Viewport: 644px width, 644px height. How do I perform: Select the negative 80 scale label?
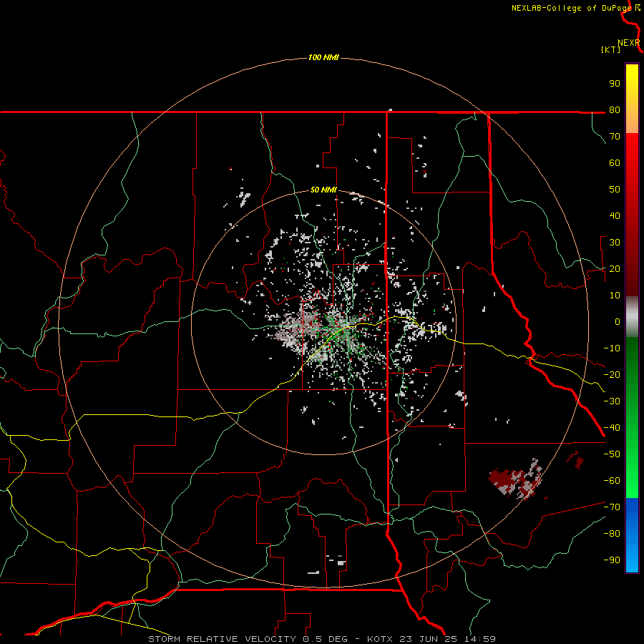tap(612, 534)
